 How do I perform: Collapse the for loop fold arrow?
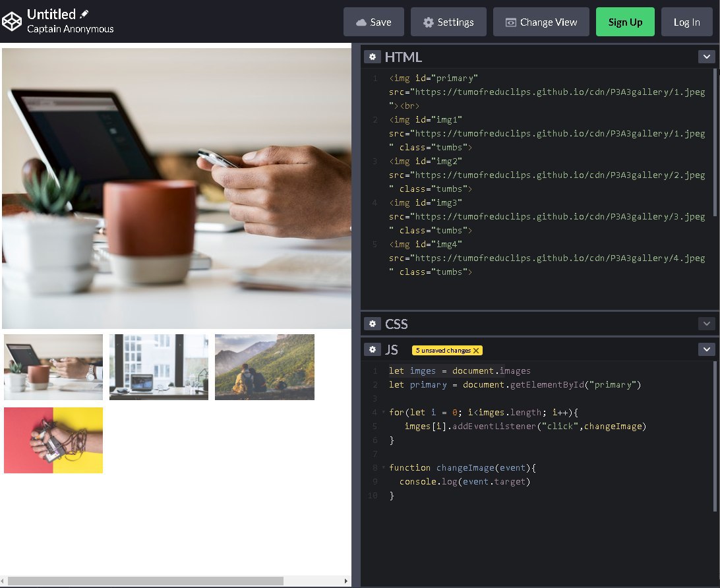(384, 412)
